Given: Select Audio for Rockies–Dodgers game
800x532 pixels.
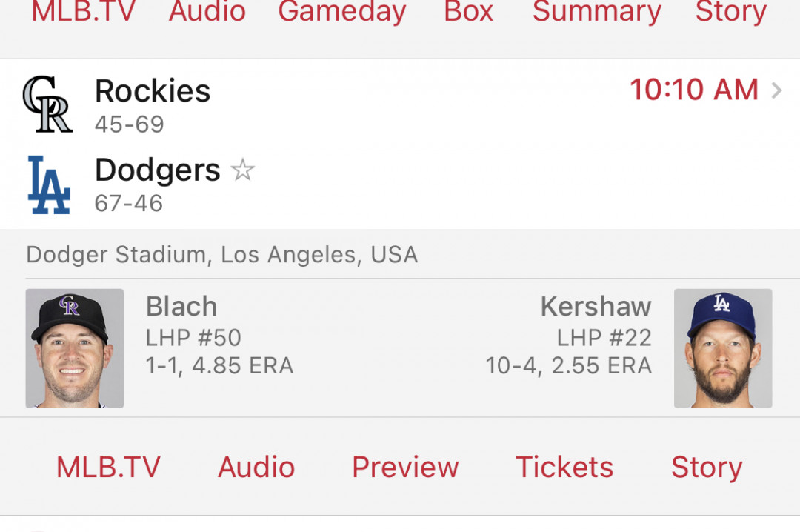Looking at the screenshot, I should click(x=256, y=467).
